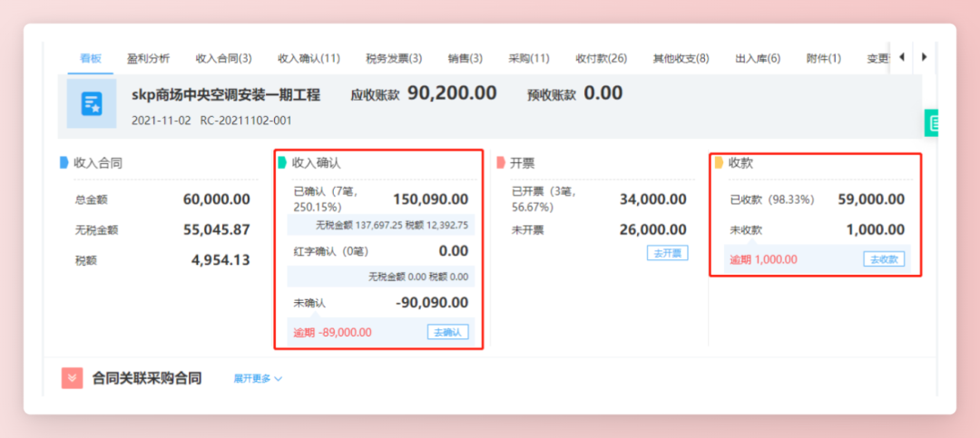Click the right arrow to show more tabs
980x438 pixels.
[925, 57]
